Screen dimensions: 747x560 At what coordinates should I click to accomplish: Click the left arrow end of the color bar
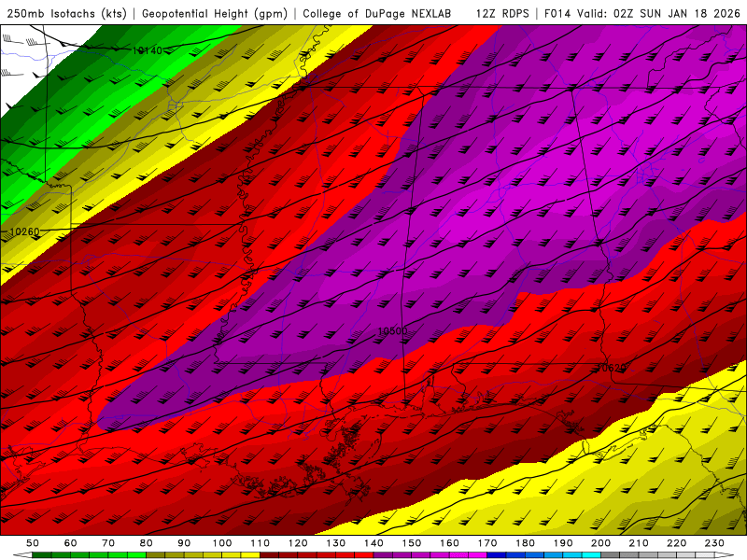(22, 555)
